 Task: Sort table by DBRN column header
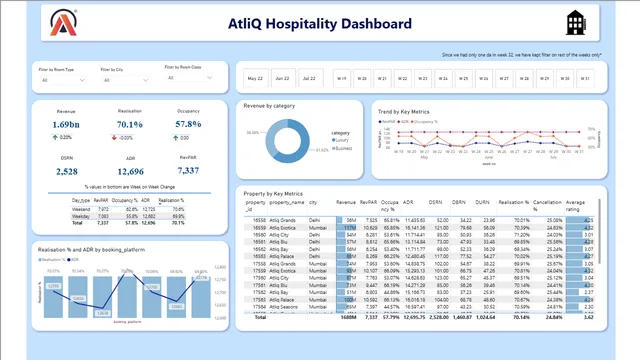[x=459, y=202]
